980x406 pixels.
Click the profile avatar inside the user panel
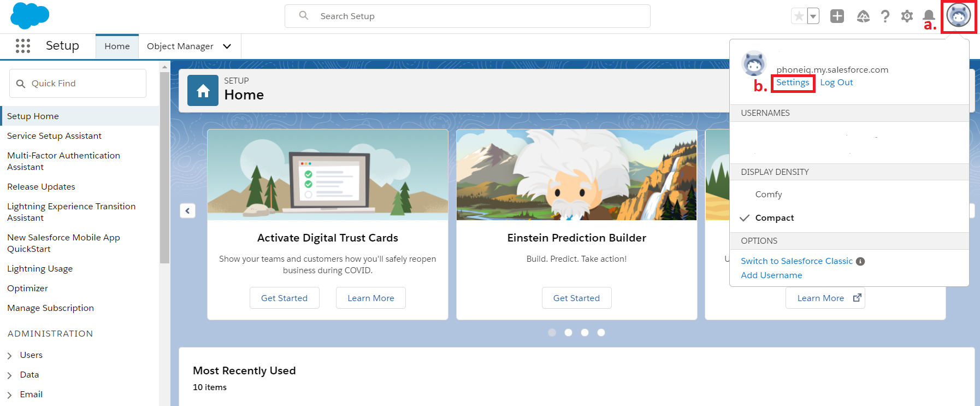pyautogui.click(x=754, y=63)
